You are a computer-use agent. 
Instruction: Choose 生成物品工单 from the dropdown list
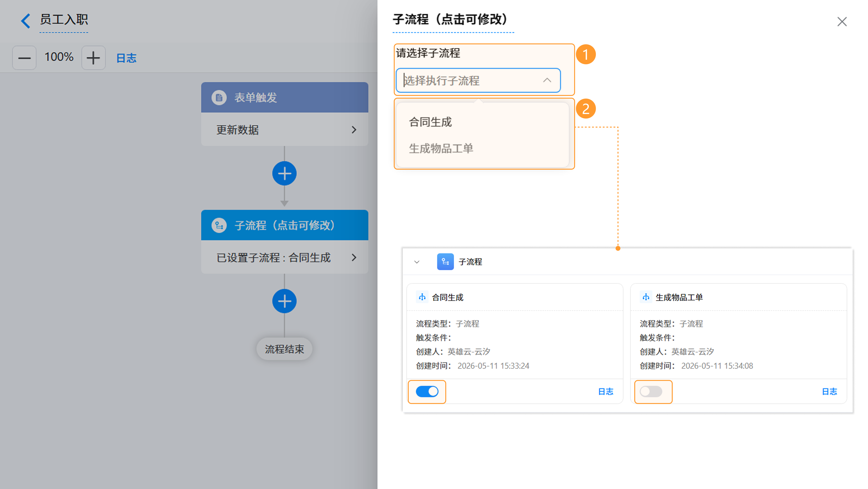(x=441, y=148)
